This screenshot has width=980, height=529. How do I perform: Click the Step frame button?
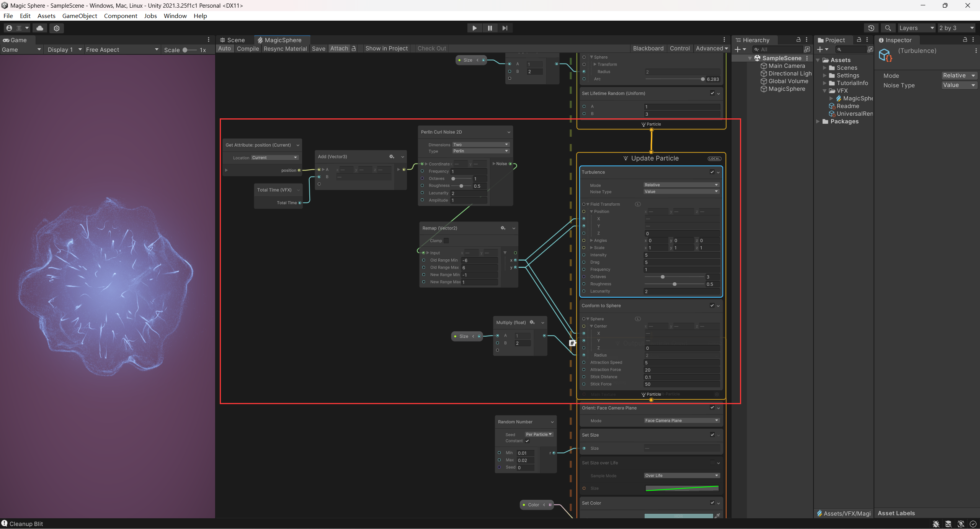coord(505,28)
